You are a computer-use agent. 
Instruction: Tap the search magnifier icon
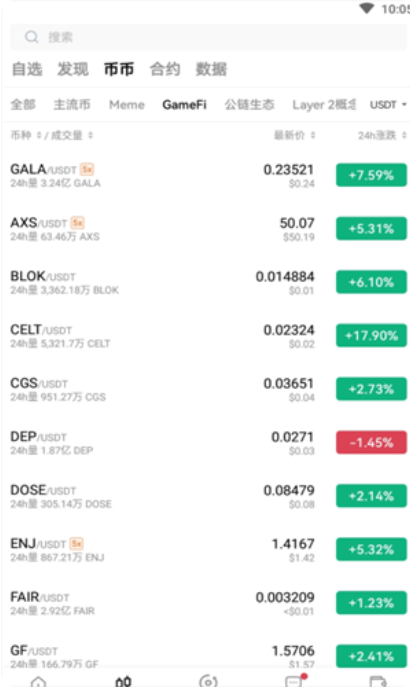tap(32, 37)
